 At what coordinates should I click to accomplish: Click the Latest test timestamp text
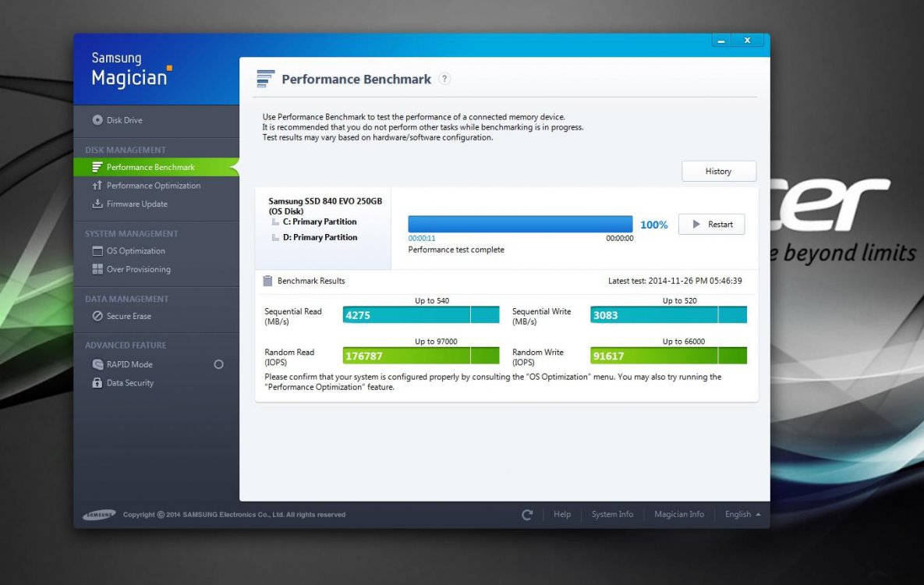674,281
